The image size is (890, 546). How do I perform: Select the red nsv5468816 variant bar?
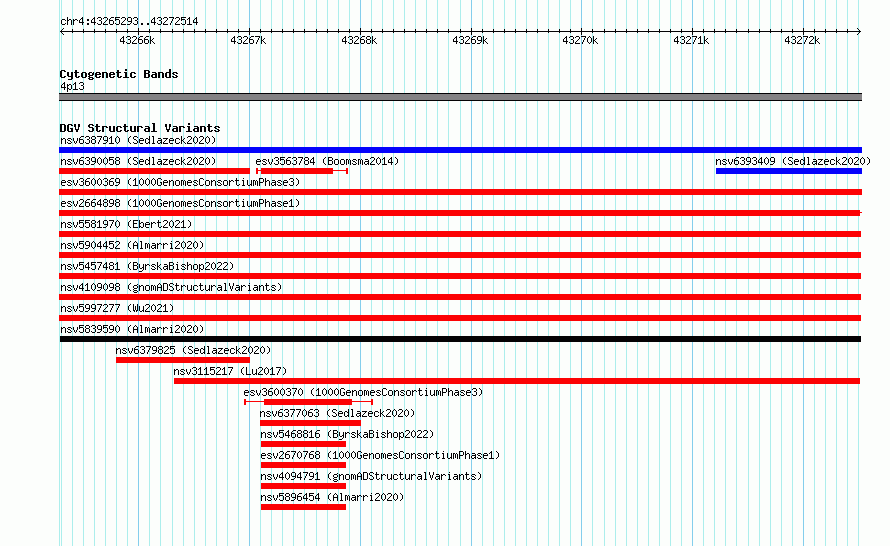(303, 444)
